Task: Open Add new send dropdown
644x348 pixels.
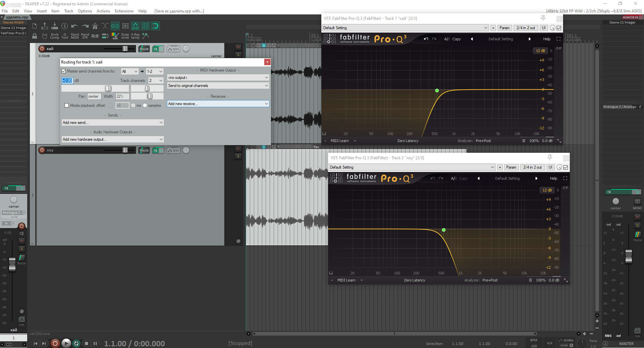Action: click(113, 123)
